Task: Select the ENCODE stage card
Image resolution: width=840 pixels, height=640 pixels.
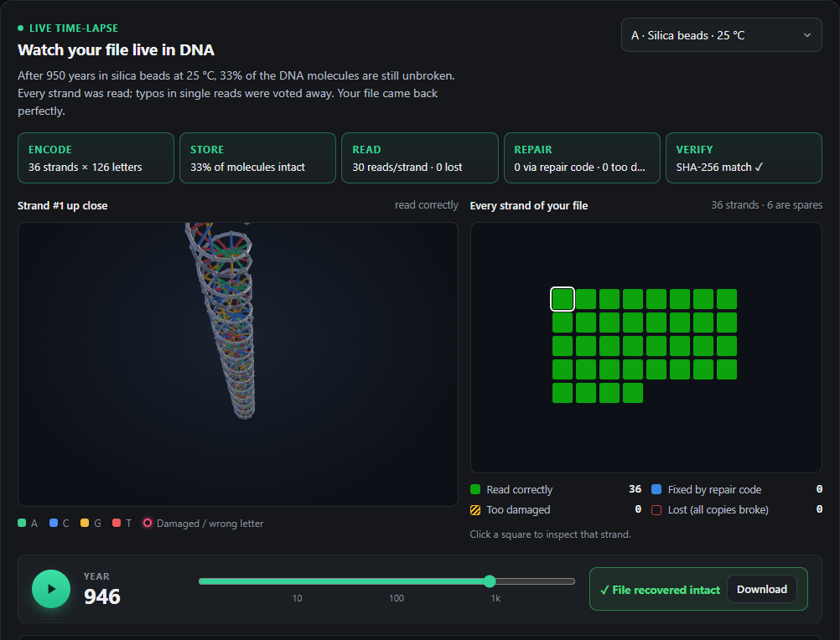Action: click(96, 157)
